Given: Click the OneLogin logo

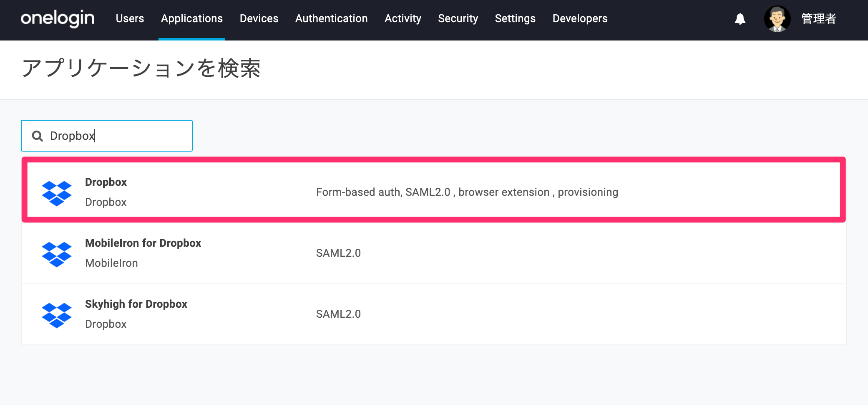Looking at the screenshot, I should [x=58, y=18].
